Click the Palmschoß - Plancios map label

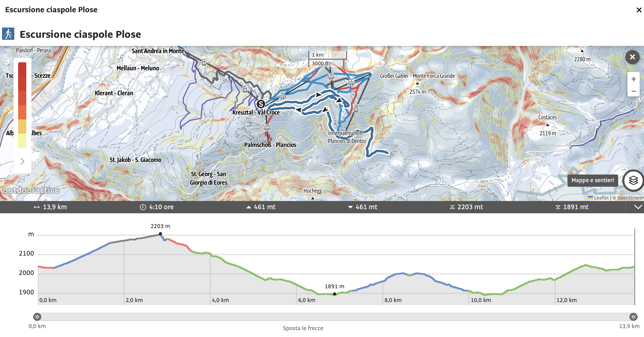point(270,145)
